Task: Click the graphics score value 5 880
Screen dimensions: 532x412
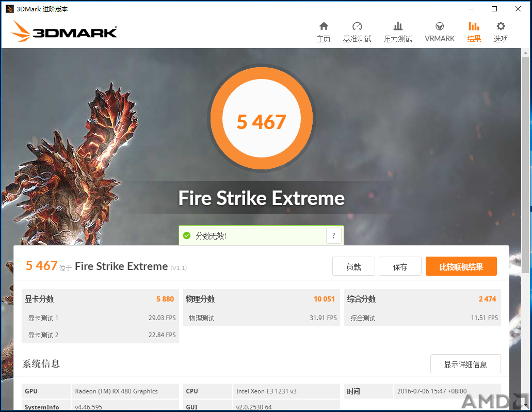Action: (x=165, y=299)
